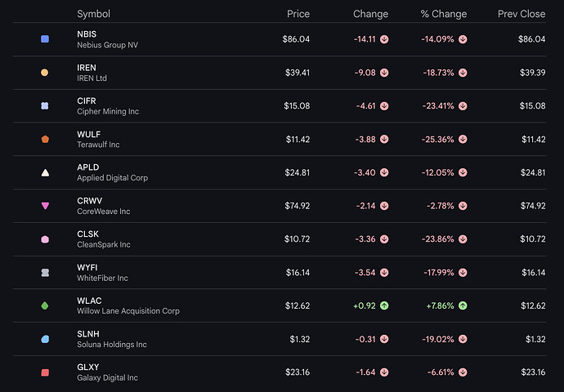The height and width of the screenshot is (392, 564).
Task: Open the CoreWeave Inc stock link
Action: [103, 212]
